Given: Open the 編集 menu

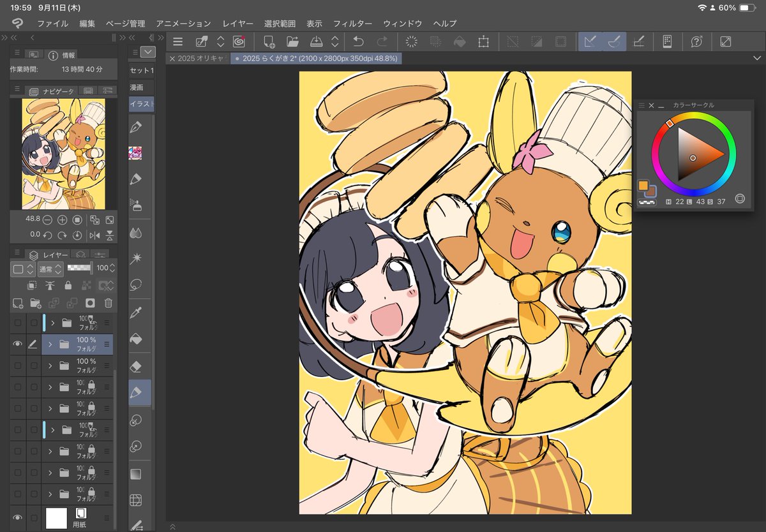Looking at the screenshot, I should (x=87, y=24).
